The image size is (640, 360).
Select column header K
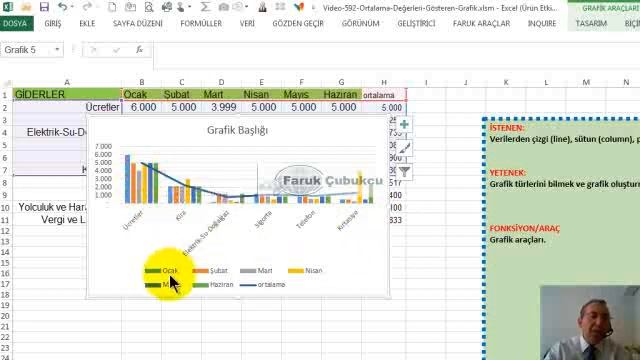pyautogui.click(x=506, y=82)
